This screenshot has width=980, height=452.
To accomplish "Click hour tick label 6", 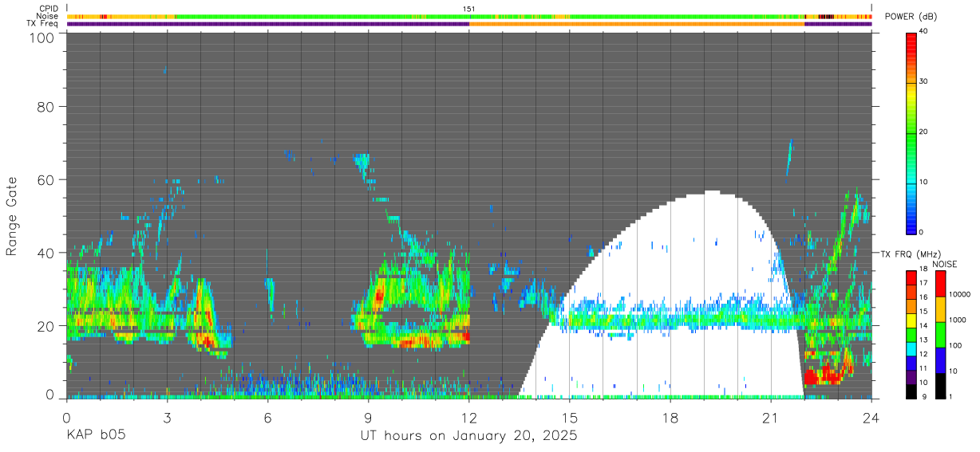I will [268, 417].
